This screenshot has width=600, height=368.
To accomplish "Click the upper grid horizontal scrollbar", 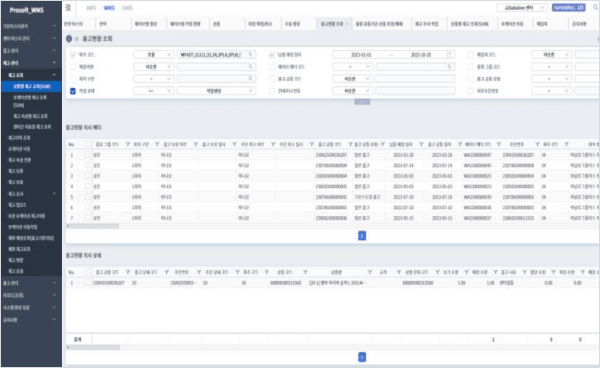I will pyautogui.click(x=94, y=226).
